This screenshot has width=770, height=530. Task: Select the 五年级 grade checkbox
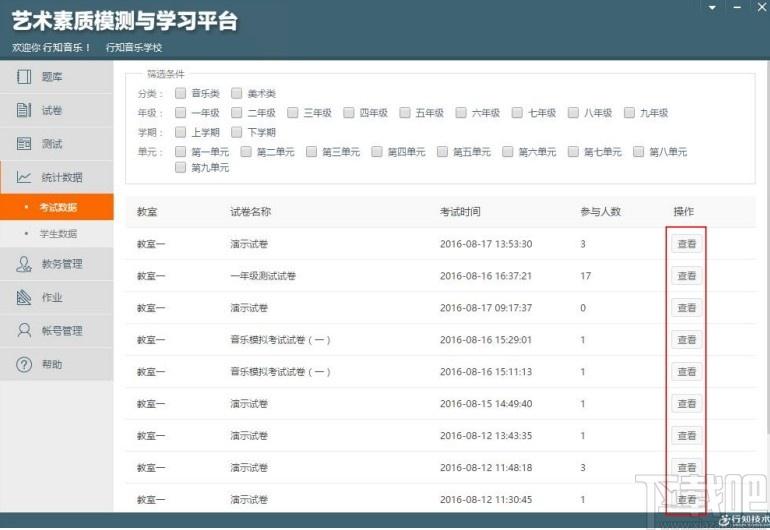[x=405, y=112]
